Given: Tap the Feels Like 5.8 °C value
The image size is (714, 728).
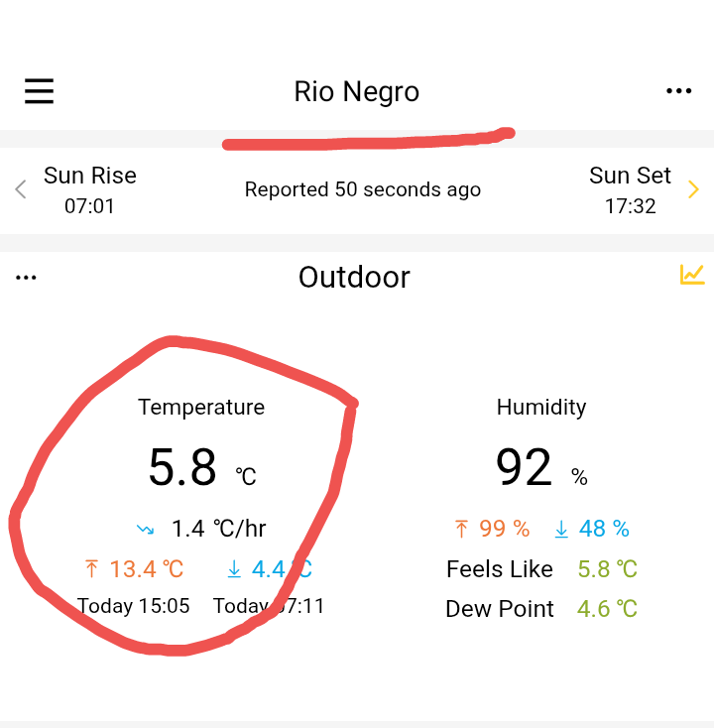Looking at the screenshot, I should point(607,568).
